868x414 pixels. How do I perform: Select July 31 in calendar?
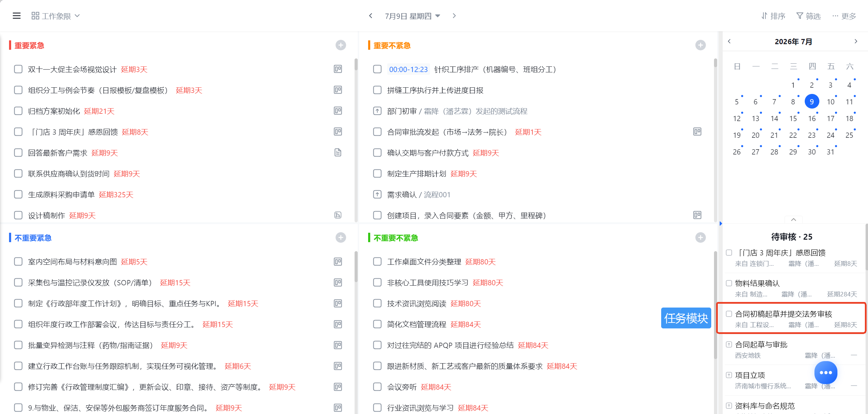click(830, 152)
